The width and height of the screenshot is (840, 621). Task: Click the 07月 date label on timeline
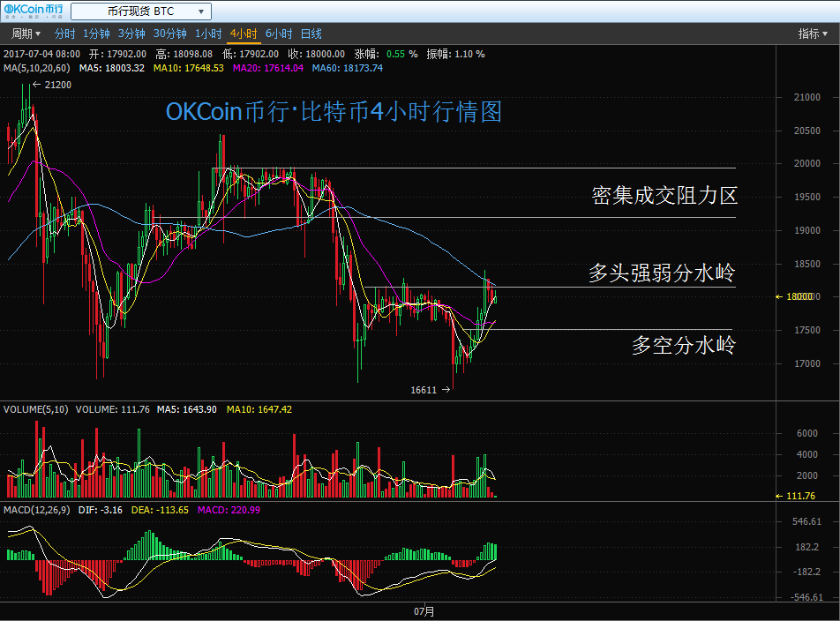[424, 610]
